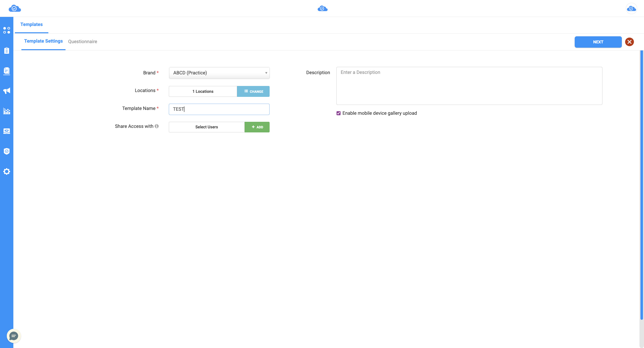Click the megaphone/announcements icon

(6, 91)
